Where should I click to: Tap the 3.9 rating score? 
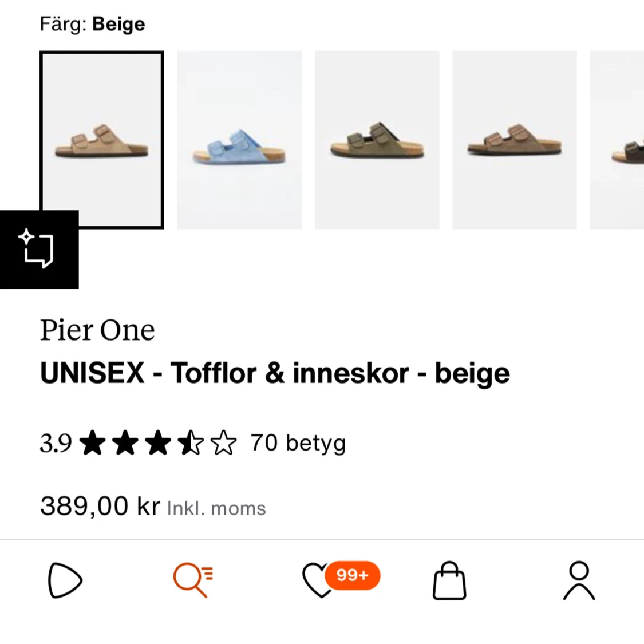tap(56, 444)
